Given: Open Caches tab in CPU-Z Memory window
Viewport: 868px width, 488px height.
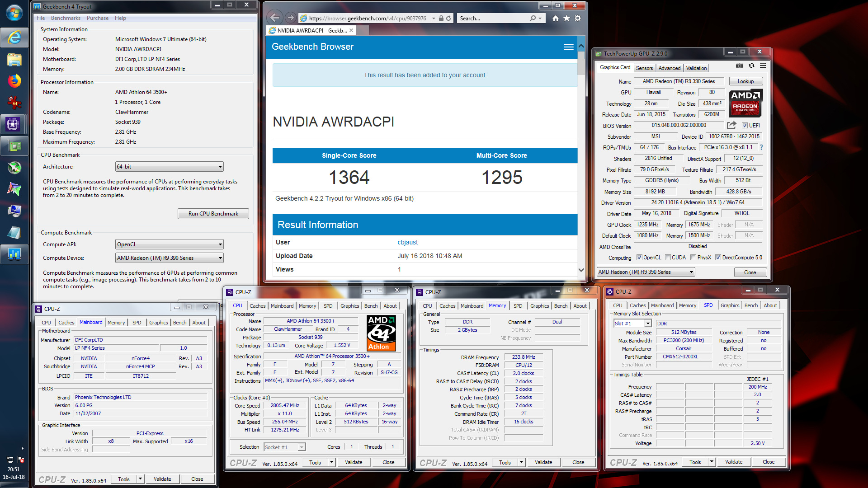Looking at the screenshot, I should (447, 306).
